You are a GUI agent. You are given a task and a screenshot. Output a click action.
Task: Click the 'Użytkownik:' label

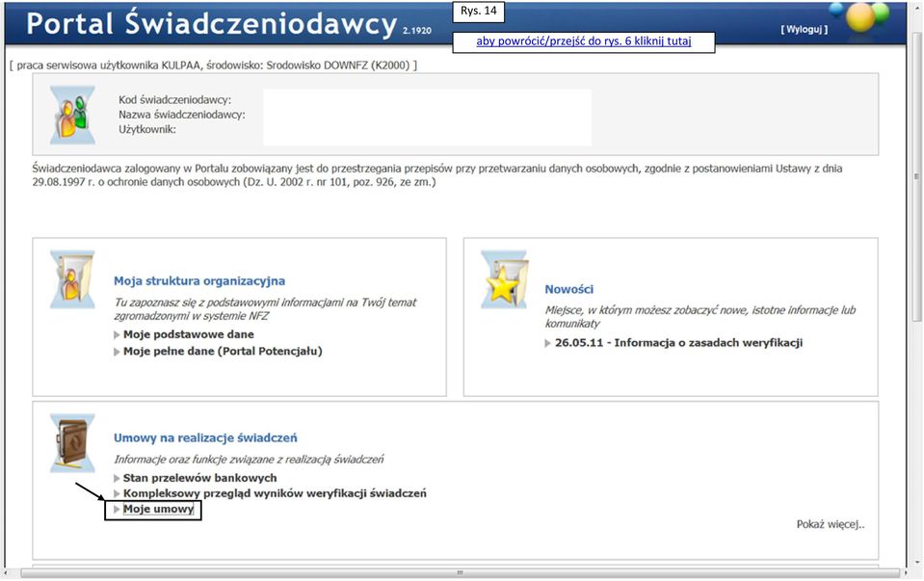147,130
